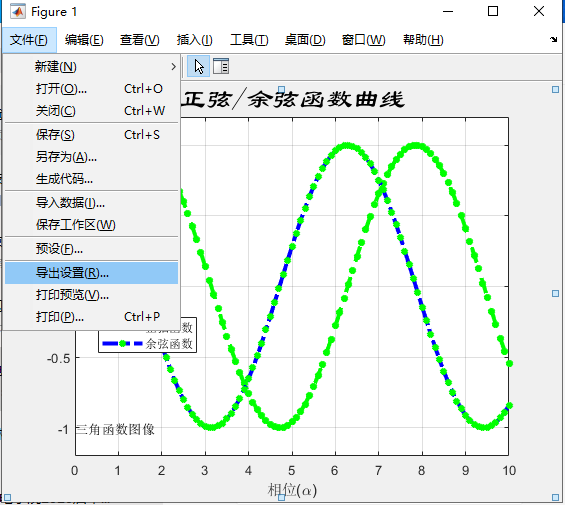Image resolution: width=565 pixels, height=505 pixels.
Task: Select the Edit Plot arrow tool
Action: 199,67
